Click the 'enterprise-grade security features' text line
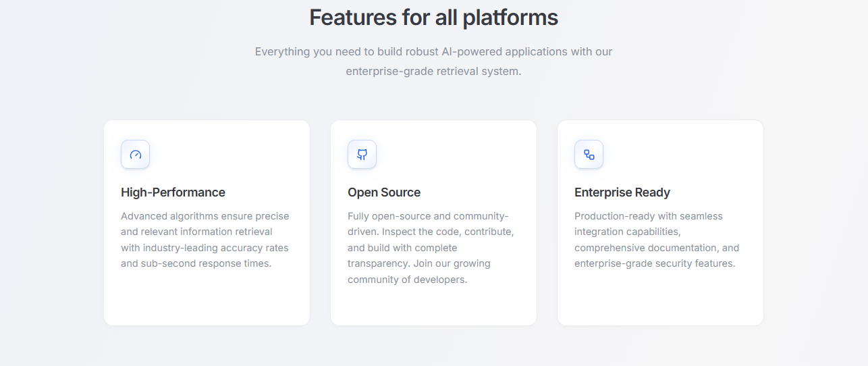The image size is (868, 366). coord(654,263)
